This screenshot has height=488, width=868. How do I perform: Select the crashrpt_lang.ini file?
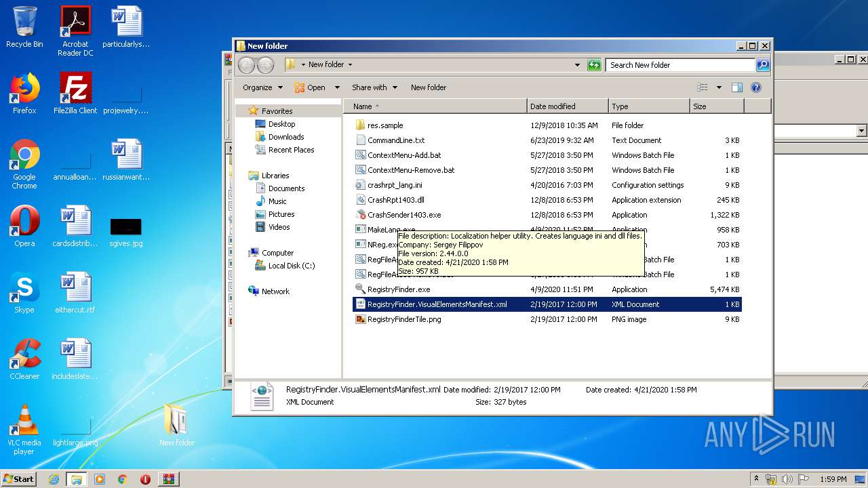pyautogui.click(x=547, y=185)
